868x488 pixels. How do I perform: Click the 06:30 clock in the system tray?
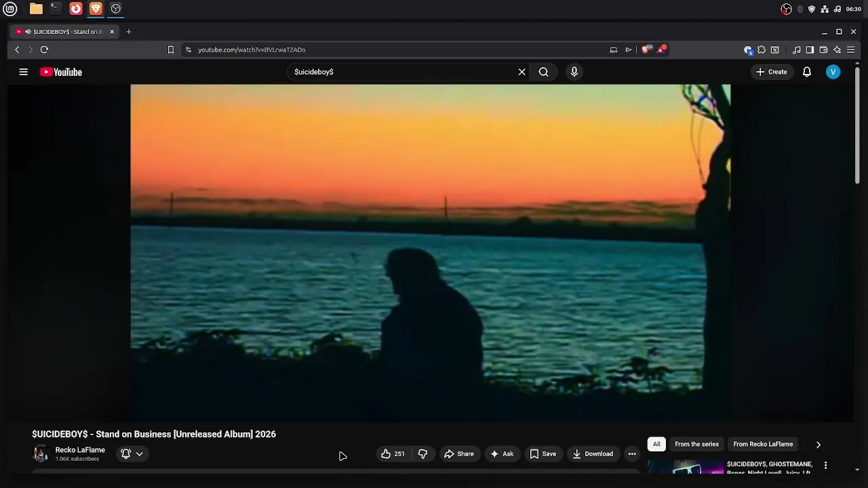pos(854,9)
